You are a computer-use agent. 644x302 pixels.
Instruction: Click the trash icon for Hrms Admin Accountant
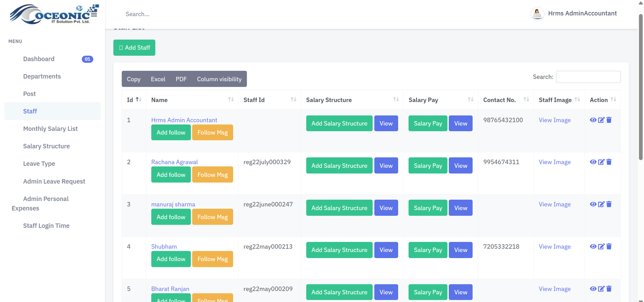click(x=609, y=120)
